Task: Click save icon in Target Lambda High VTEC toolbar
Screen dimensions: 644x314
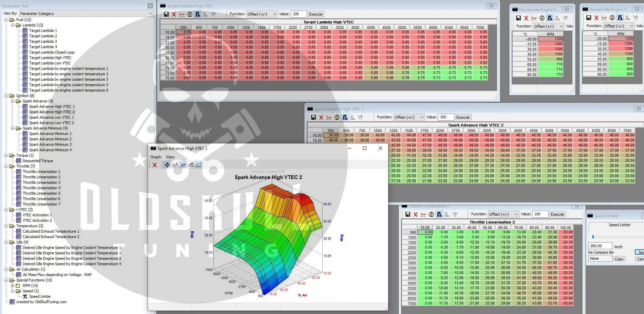Action: 166,14
